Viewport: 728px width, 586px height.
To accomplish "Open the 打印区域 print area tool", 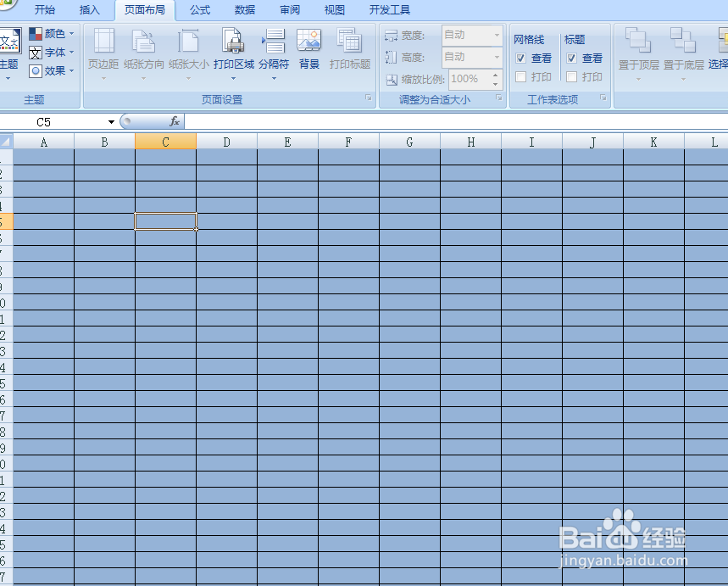I will pos(234,53).
